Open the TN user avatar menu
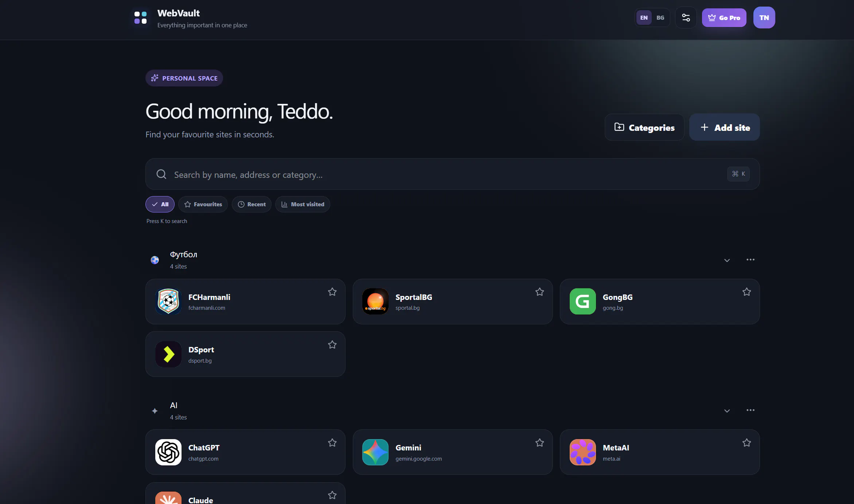 [x=764, y=17]
